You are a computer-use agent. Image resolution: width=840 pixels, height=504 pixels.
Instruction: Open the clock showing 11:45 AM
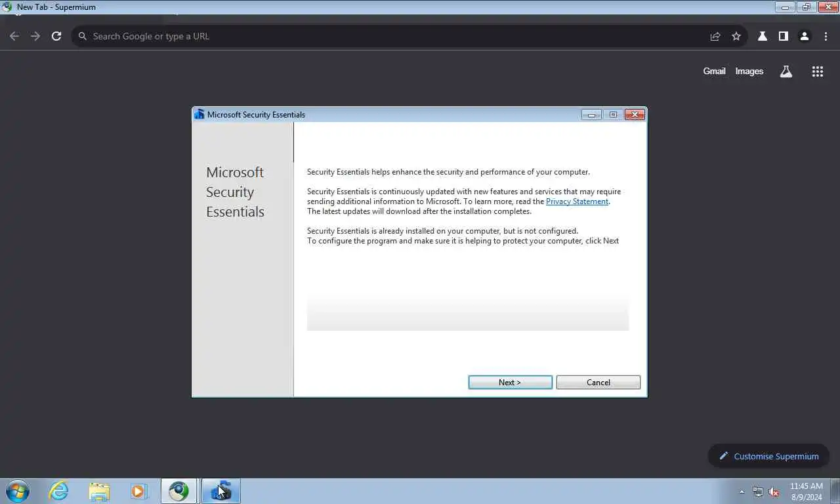[806, 492]
